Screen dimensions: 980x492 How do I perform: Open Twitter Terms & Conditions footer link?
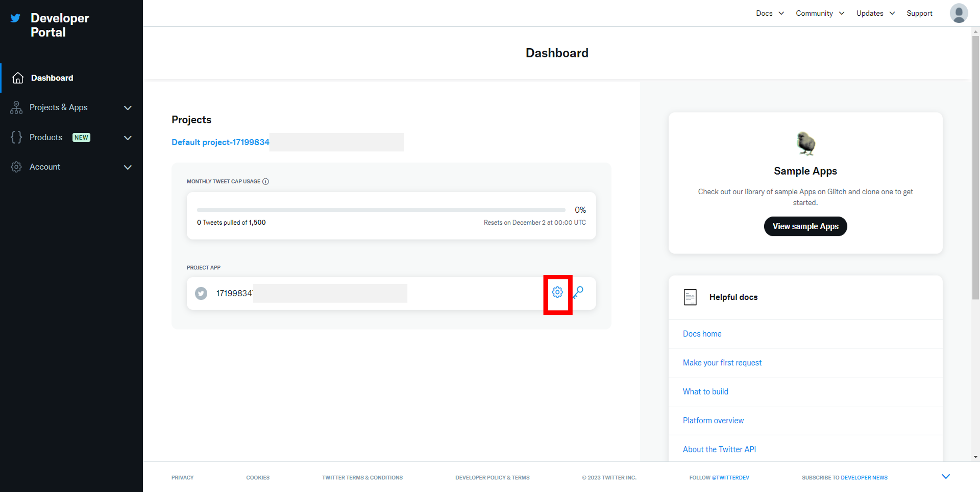(x=362, y=478)
